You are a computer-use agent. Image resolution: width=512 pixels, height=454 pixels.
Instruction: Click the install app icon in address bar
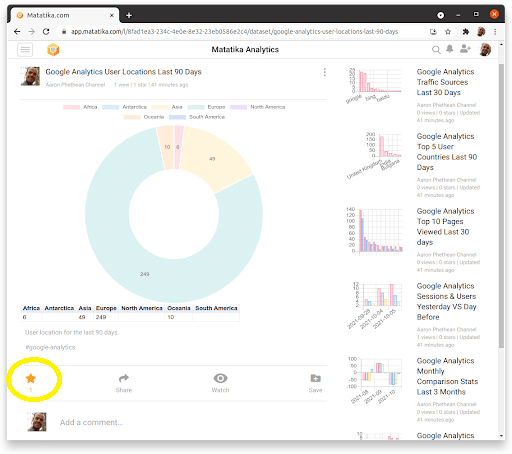433,32
